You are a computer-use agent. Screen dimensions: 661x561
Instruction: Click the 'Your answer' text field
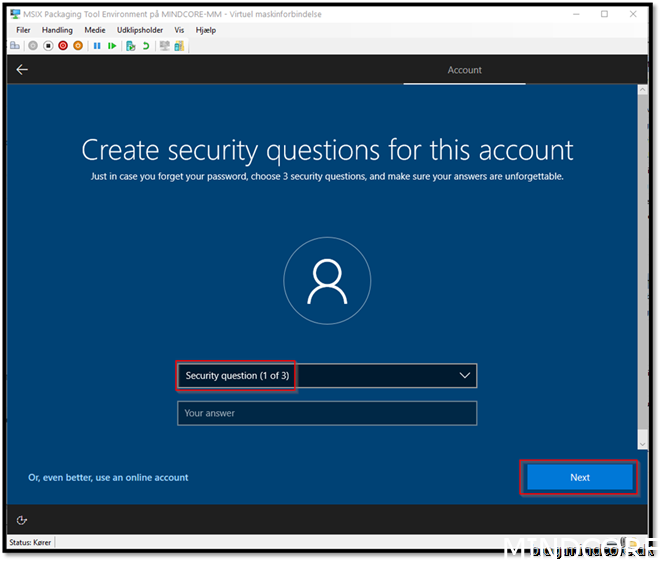tap(326, 413)
